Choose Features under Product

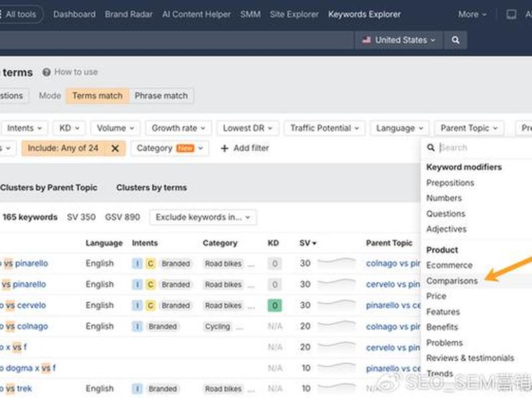(443, 312)
